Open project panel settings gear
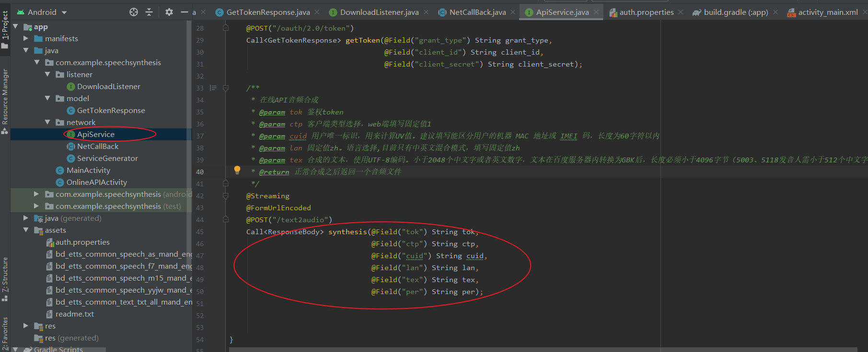868x352 pixels. pyautogui.click(x=169, y=12)
